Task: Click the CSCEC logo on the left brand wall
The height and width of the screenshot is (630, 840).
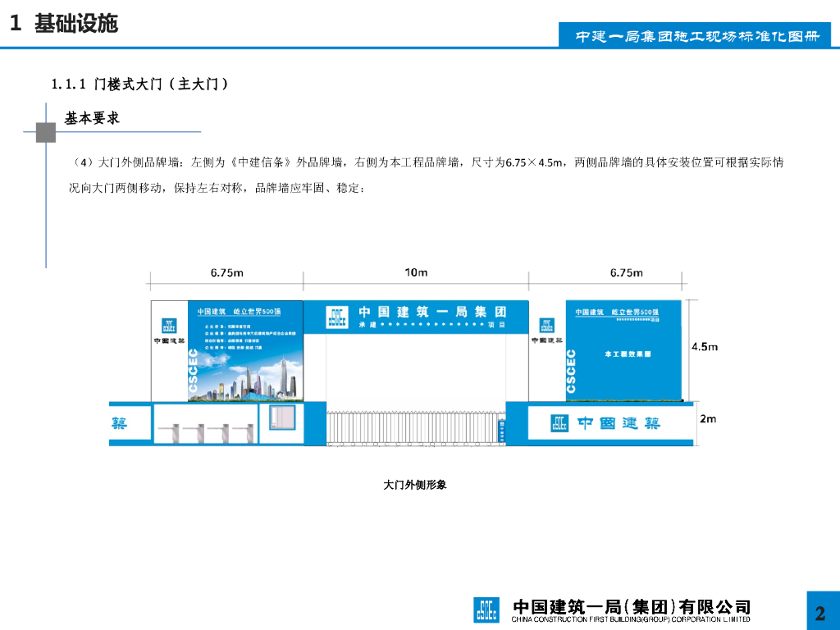Action: 168,326
